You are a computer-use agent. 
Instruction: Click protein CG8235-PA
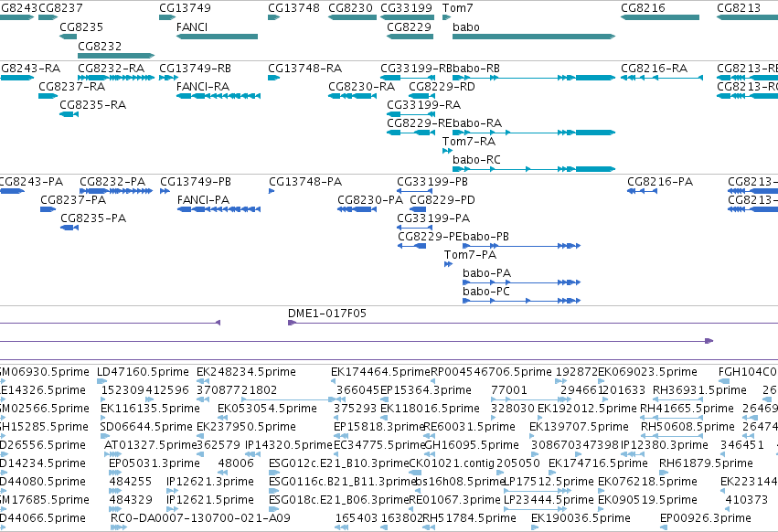coord(93,218)
